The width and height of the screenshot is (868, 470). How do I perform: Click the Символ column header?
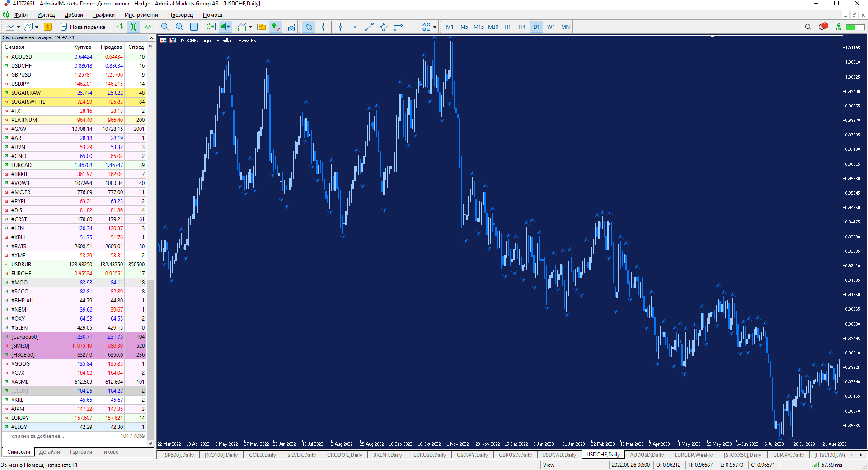click(x=33, y=47)
